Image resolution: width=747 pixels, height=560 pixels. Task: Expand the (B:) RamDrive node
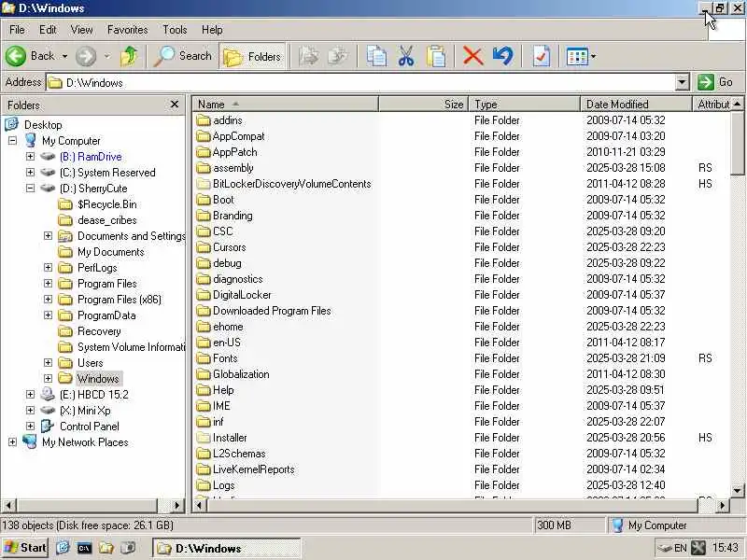click(30, 156)
